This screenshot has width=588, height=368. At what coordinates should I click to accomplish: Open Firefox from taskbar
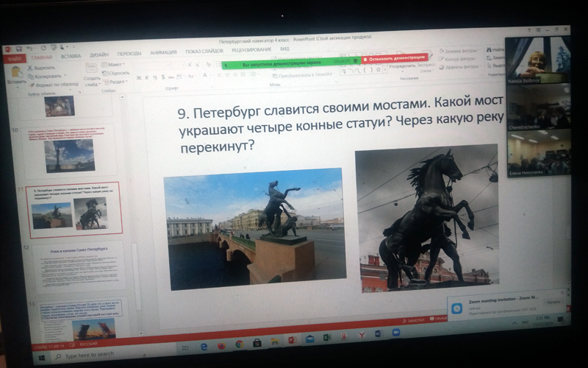coord(222,345)
